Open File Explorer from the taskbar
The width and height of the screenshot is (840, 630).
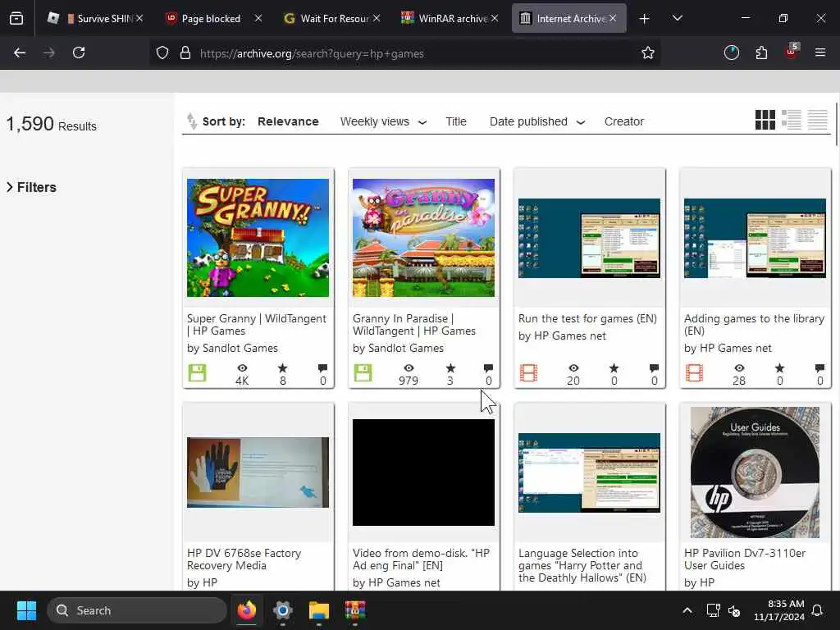[x=319, y=610]
